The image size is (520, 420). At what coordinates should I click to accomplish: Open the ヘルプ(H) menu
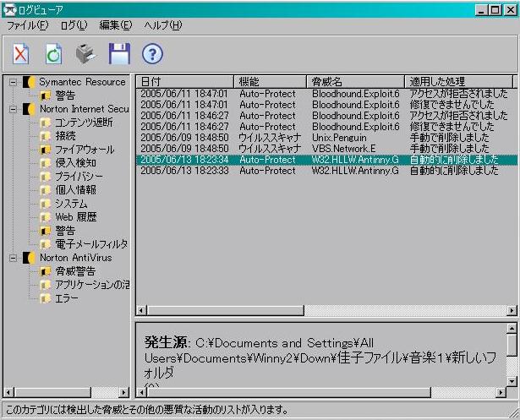pyautogui.click(x=162, y=25)
